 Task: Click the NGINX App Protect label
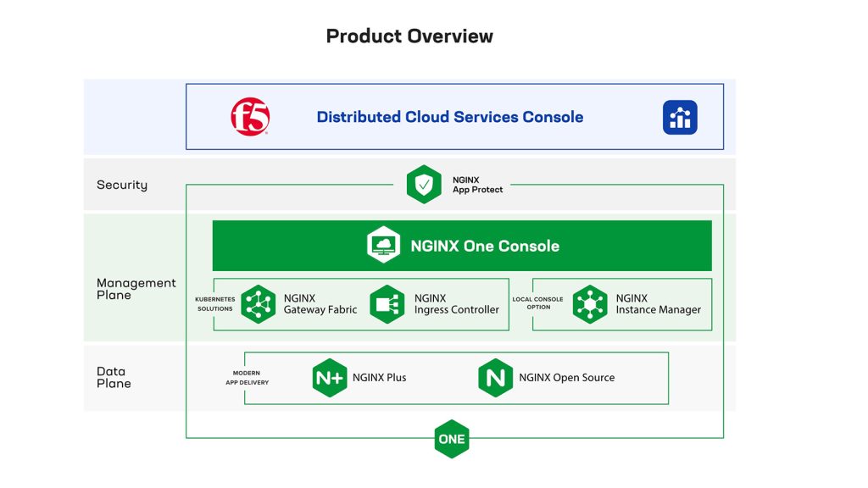coord(478,185)
